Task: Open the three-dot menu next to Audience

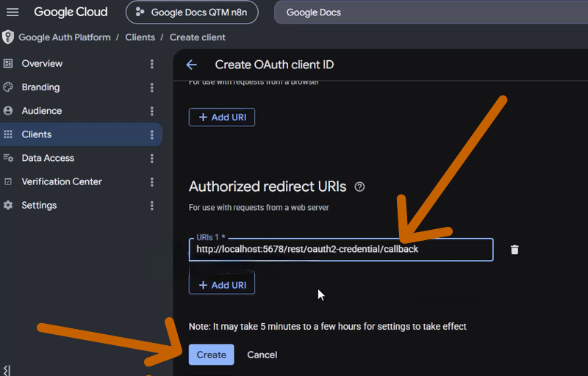Action: coord(152,111)
